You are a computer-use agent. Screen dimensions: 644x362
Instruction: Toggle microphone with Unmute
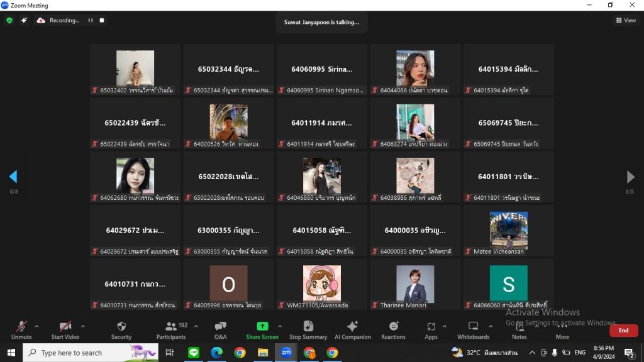[21, 331]
